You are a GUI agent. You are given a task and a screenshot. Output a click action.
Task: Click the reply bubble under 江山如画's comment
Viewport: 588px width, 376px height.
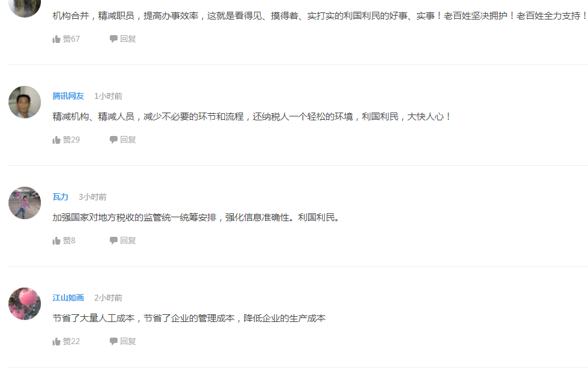114,341
